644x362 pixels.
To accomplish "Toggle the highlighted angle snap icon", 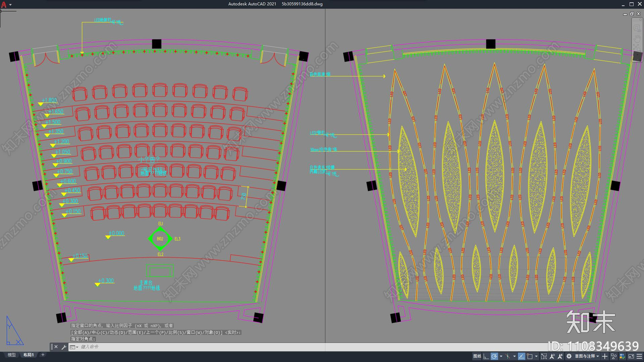I will click(x=522, y=356).
